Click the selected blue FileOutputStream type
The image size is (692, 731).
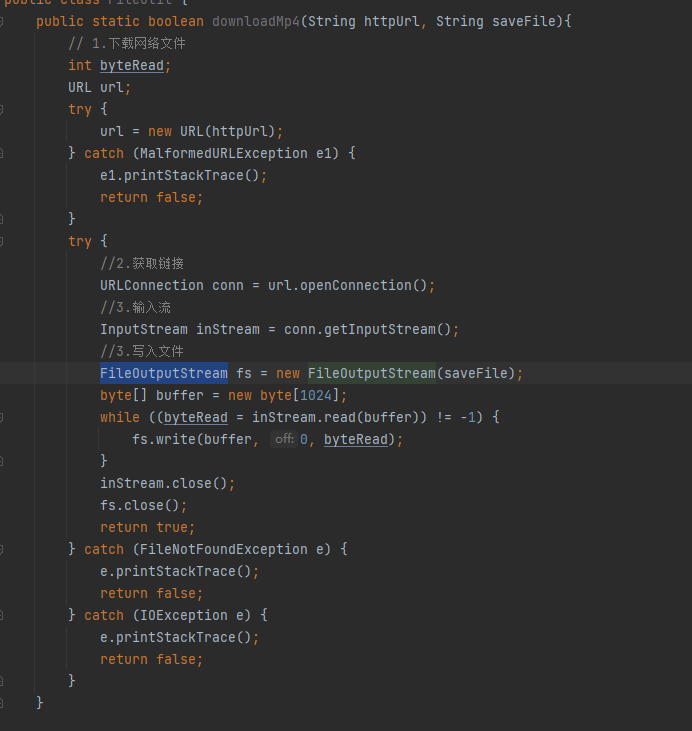click(164, 373)
